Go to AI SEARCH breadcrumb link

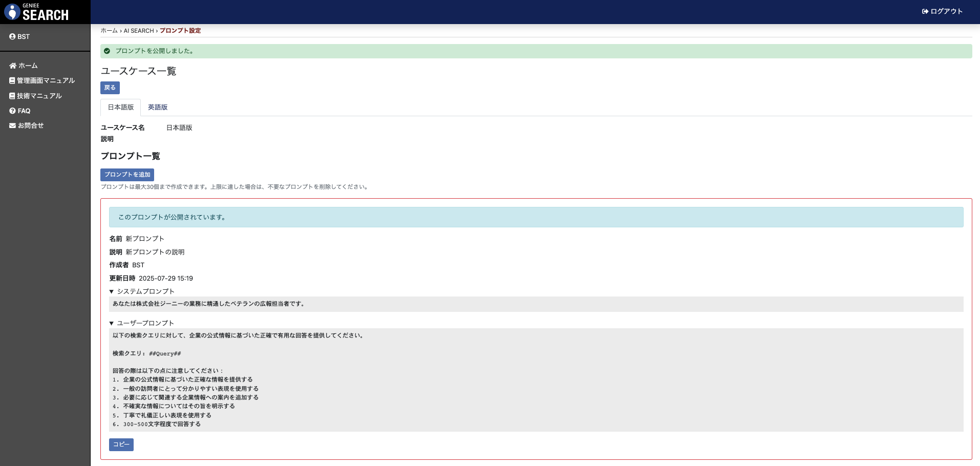point(138,31)
